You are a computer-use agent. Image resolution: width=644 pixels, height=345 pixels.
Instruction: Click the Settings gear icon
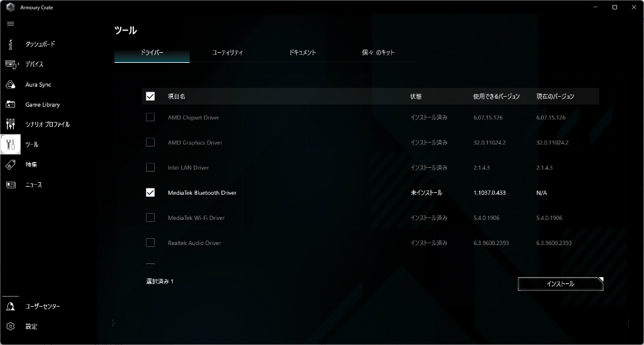point(11,326)
